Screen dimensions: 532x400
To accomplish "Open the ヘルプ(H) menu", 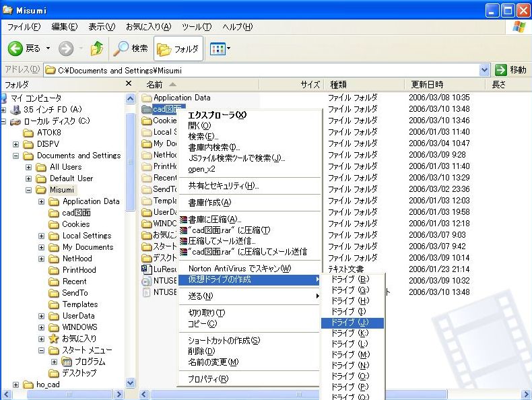I will [x=238, y=27].
